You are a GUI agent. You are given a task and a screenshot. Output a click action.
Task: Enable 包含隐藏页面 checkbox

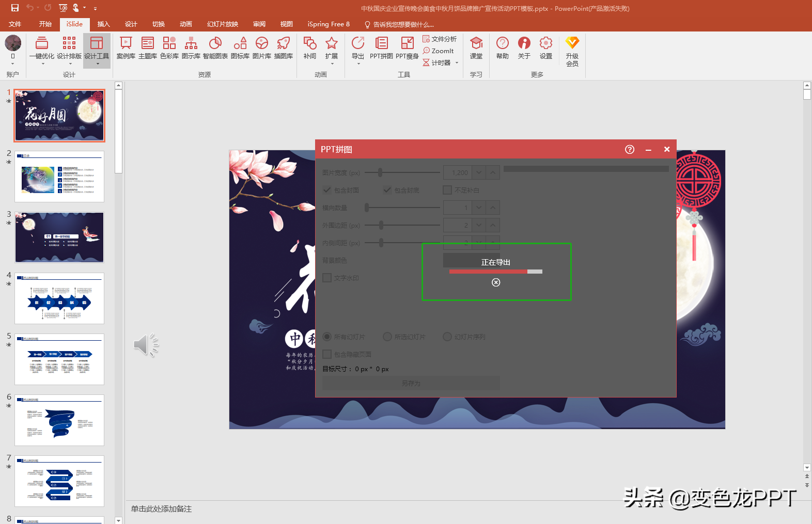coord(327,354)
